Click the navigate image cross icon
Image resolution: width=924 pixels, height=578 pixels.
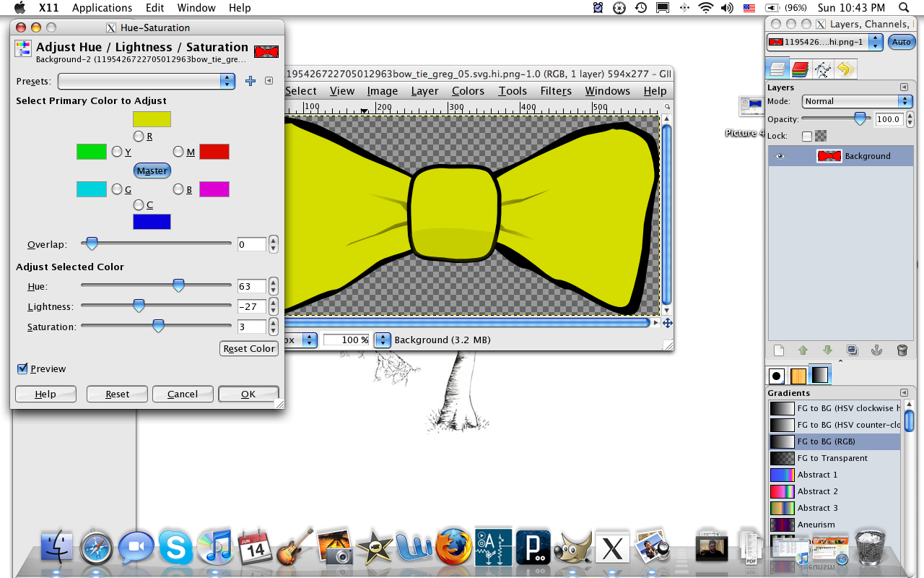tap(667, 323)
